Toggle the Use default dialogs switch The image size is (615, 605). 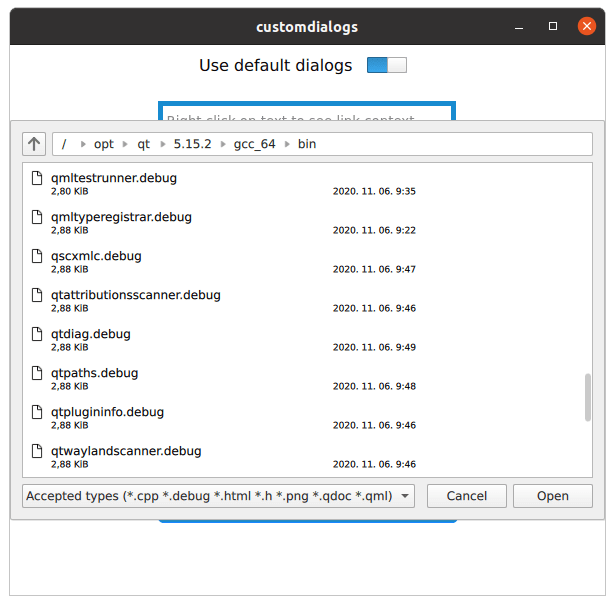[386, 66]
